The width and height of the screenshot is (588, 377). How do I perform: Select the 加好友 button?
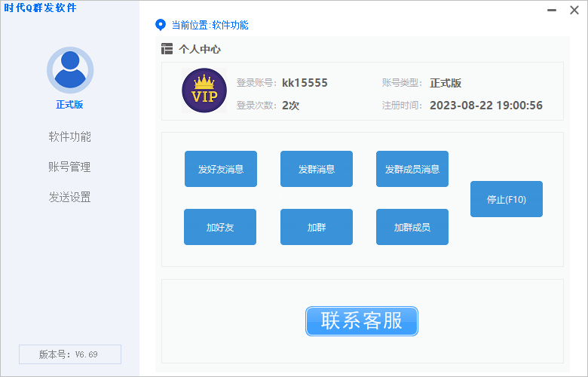tap(220, 227)
